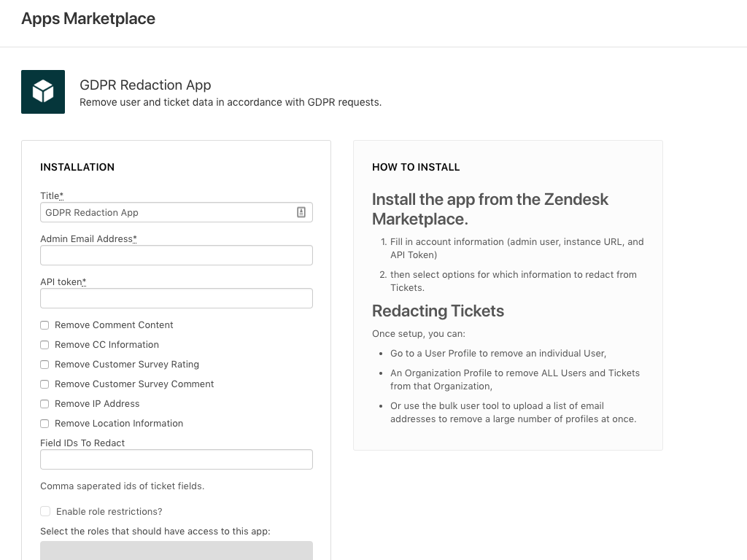Click 'Select the roles that should have access' label
747x560 pixels.
pos(155,532)
